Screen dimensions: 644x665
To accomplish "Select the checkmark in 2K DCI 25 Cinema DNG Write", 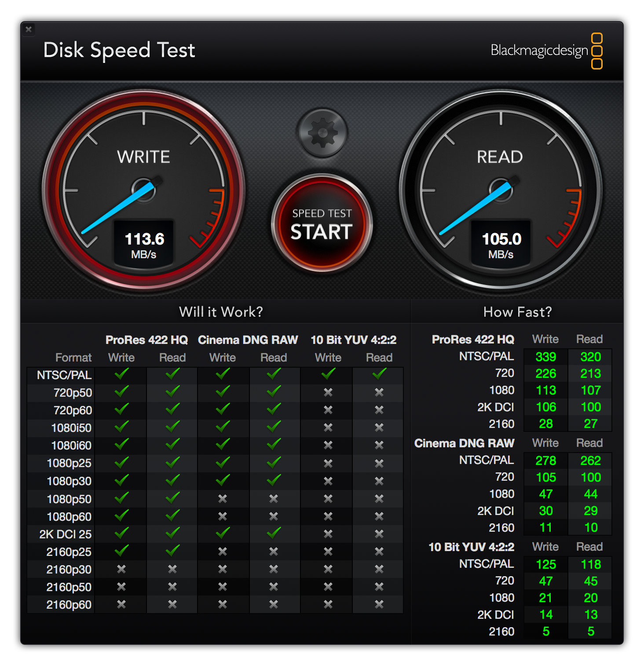I will pos(222,533).
